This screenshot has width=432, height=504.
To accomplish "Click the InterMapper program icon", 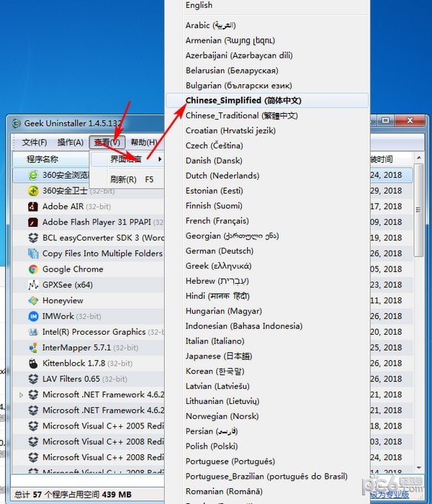I will pos(33,348).
